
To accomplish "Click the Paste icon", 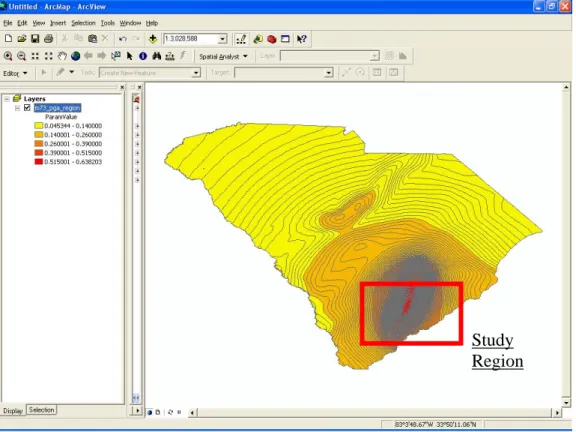I will coord(92,38).
